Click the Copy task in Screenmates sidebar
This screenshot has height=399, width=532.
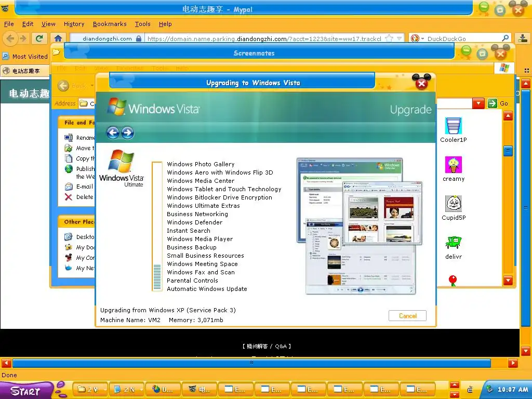pos(79,158)
